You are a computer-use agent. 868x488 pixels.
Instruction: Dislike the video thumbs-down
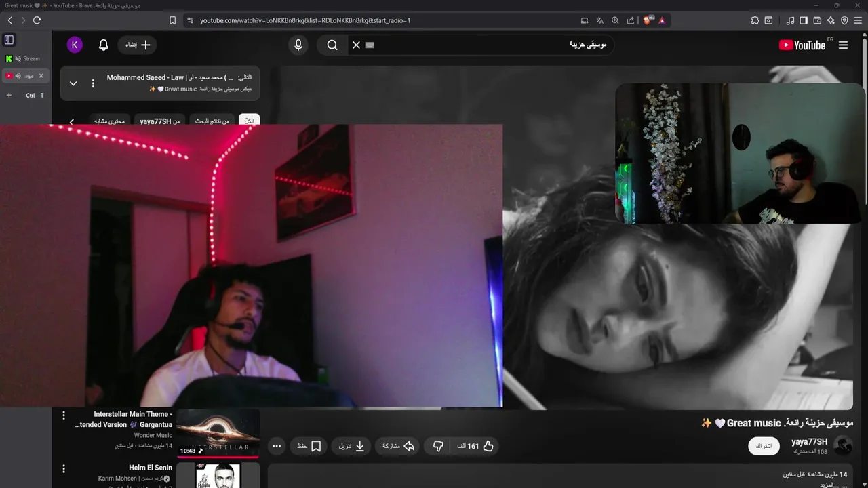(437, 446)
